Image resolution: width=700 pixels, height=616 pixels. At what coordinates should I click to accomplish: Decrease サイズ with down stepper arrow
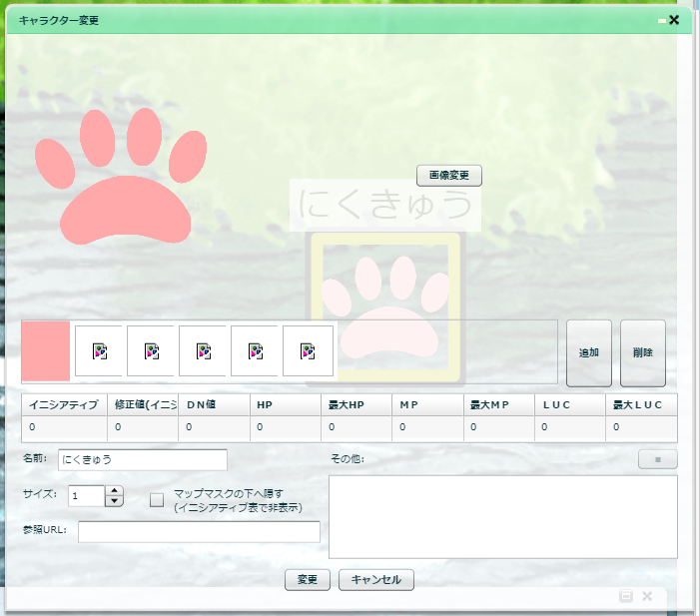(114, 501)
